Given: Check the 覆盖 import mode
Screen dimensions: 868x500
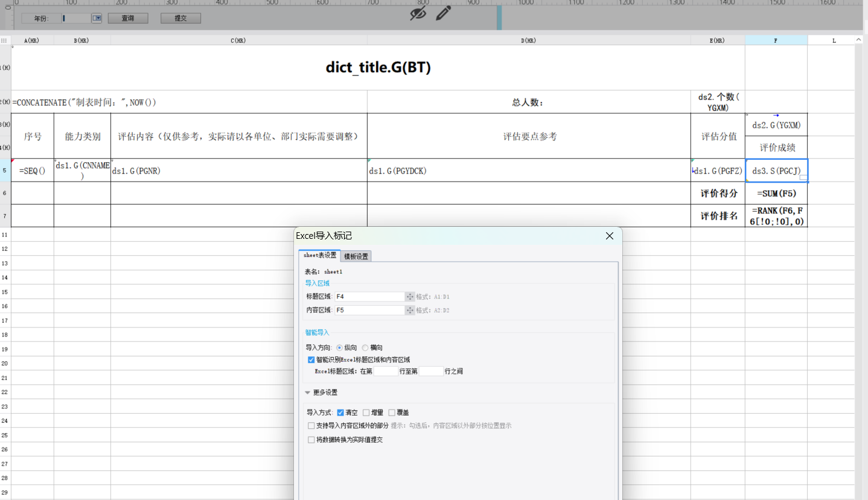Looking at the screenshot, I should 392,413.
